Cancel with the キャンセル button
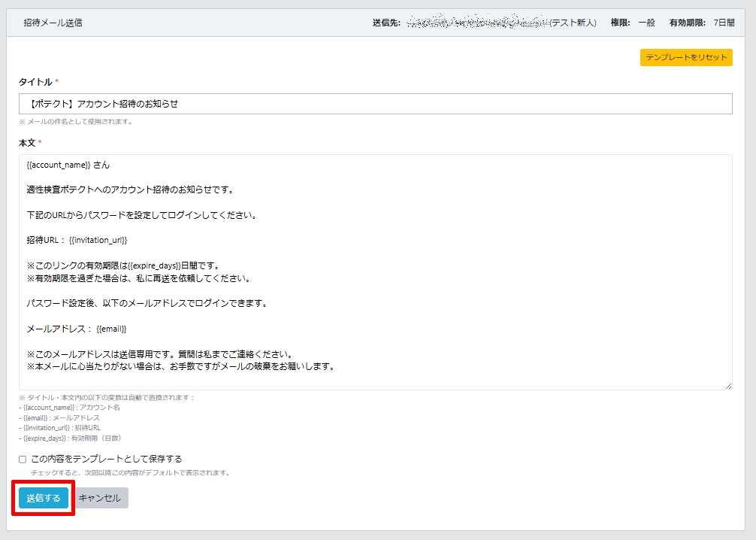The height and width of the screenshot is (540, 756). click(x=99, y=498)
